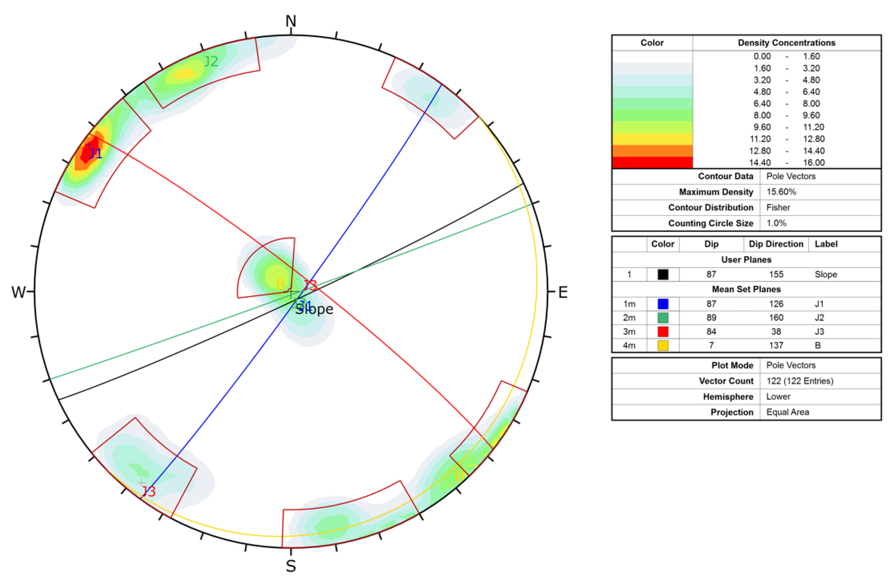Click the red 14.40-16.00 density swatch
The height and width of the screenshot is (588, 895).
tap(652, 162)
